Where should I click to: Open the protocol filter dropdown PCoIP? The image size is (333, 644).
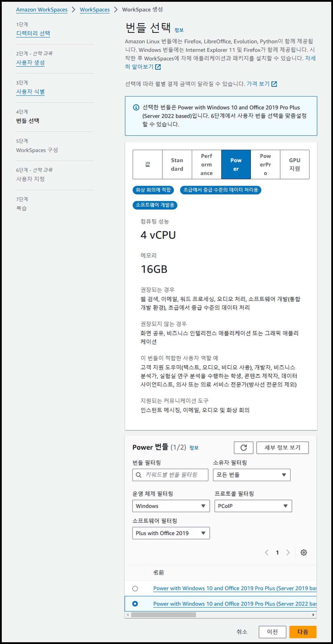pos(253,506)
